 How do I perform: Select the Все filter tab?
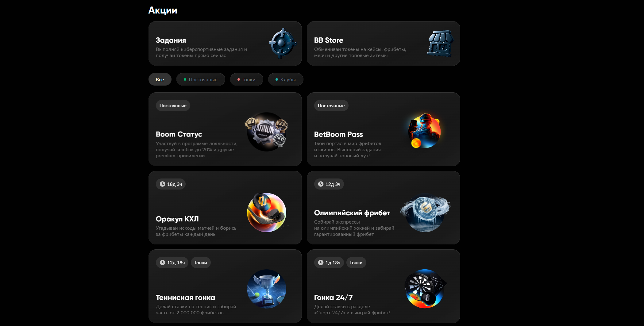click(x=160, y=79)
